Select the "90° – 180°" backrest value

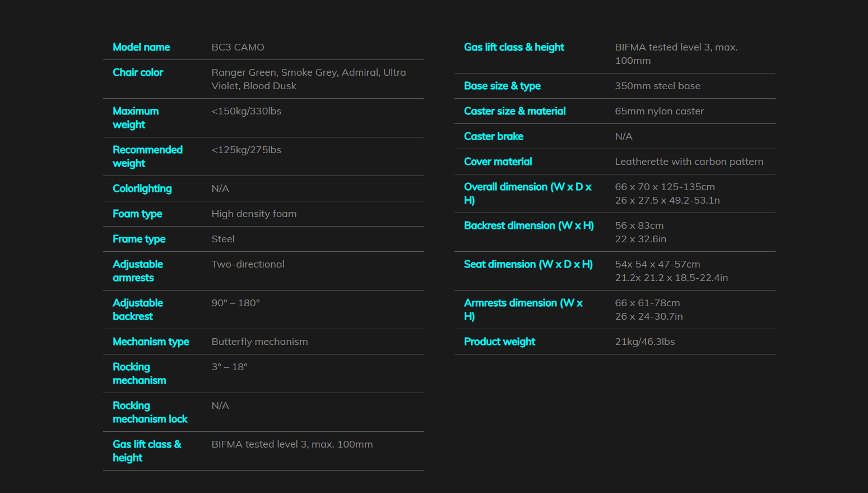click(235, 303)
